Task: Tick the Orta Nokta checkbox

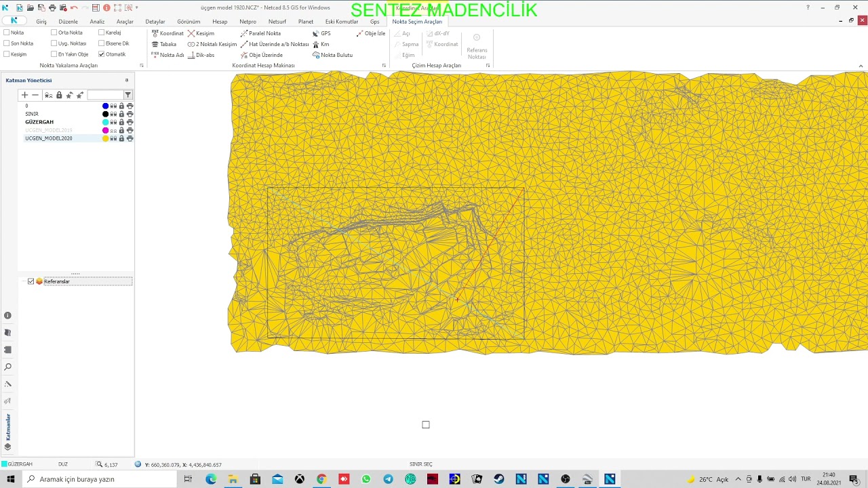Action: 54,33
